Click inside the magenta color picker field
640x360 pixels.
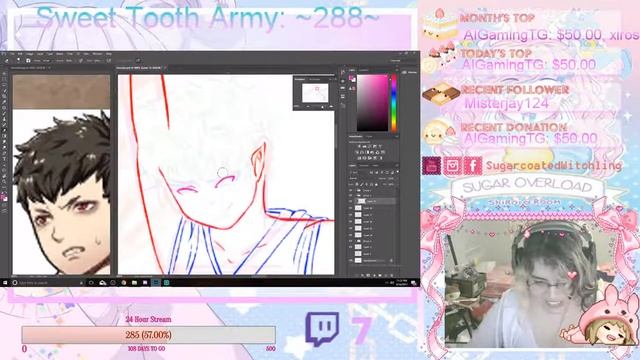(x=372, y=102)
